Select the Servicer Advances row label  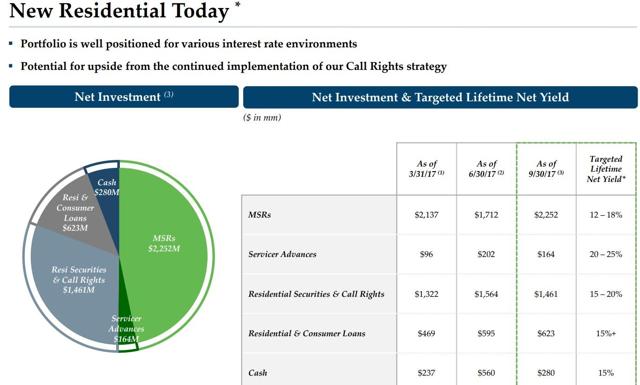coord(282,254)
